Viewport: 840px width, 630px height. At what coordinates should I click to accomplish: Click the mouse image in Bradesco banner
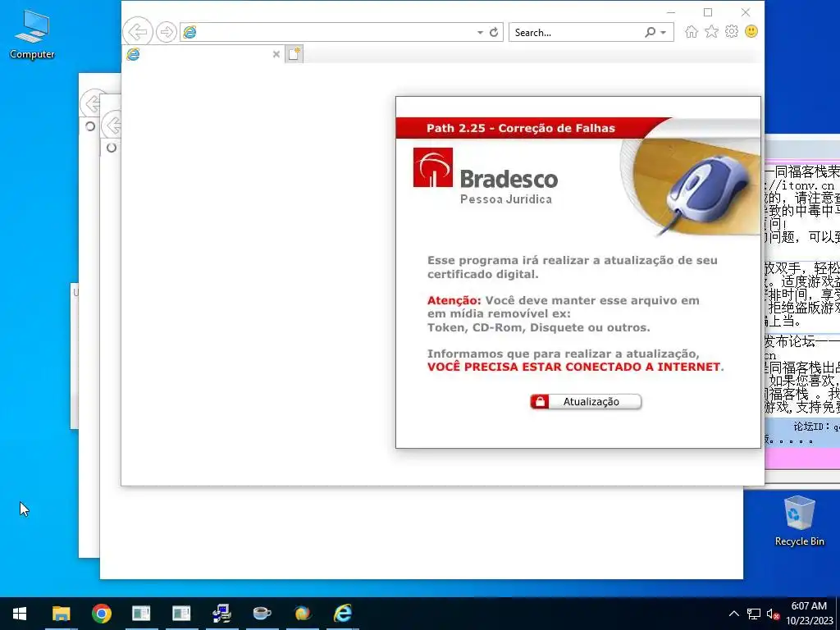(707, 188)
